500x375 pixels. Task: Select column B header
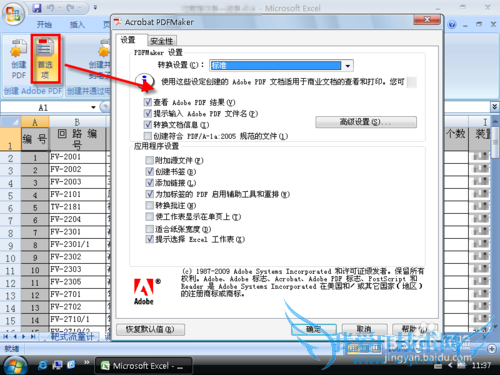pyautogui.click(x=77, y=122)
